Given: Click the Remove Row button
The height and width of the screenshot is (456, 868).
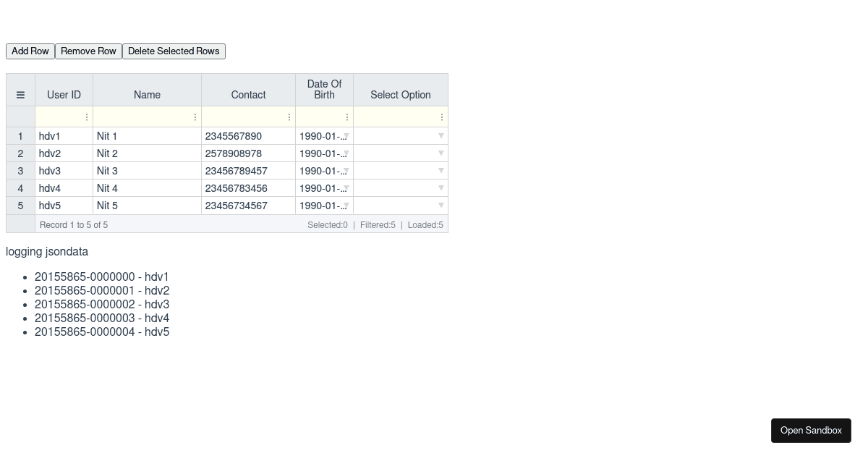Looking at the screenshot, I should click(x=88, y=51).
